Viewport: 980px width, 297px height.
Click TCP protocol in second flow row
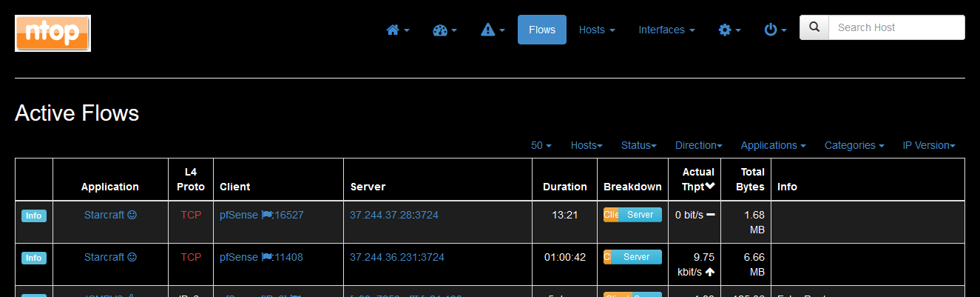click(191, 257)
